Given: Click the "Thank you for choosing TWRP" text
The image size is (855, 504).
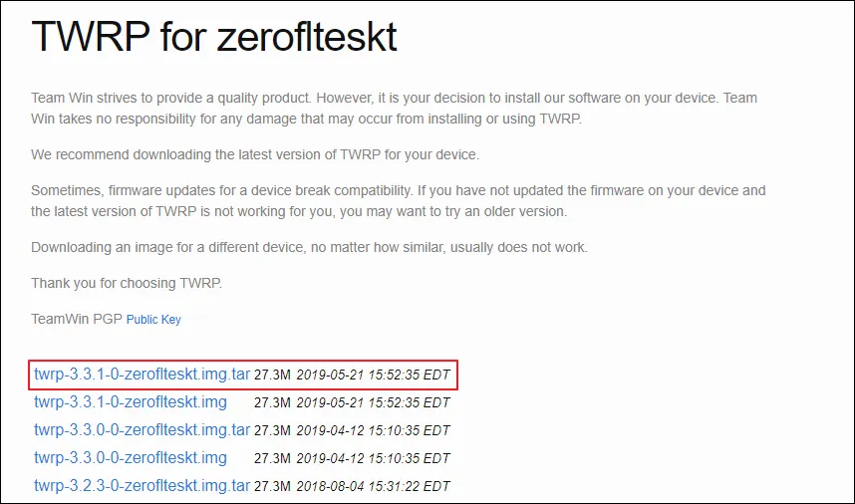Looking at the screenshot, I should (x=127, y=283).
